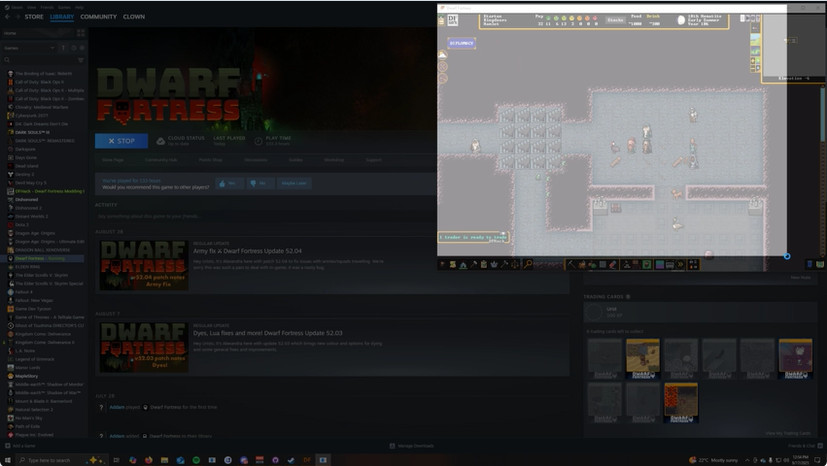
Task: Click the Diplomacy button in Dwarf Fortress
Action: pos(461,43)
